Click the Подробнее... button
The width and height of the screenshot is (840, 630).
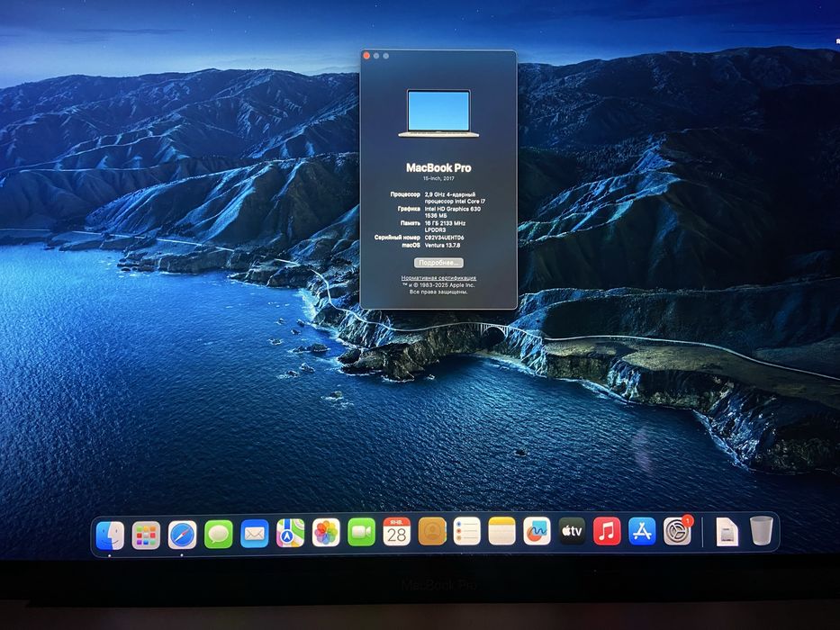coord(438,263)
